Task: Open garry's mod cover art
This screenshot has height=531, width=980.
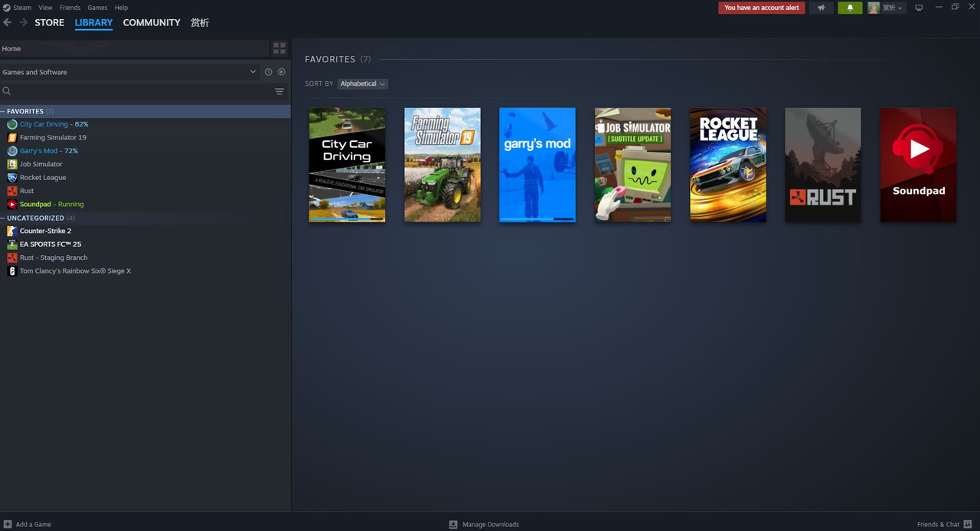Action: click(537, 165)
